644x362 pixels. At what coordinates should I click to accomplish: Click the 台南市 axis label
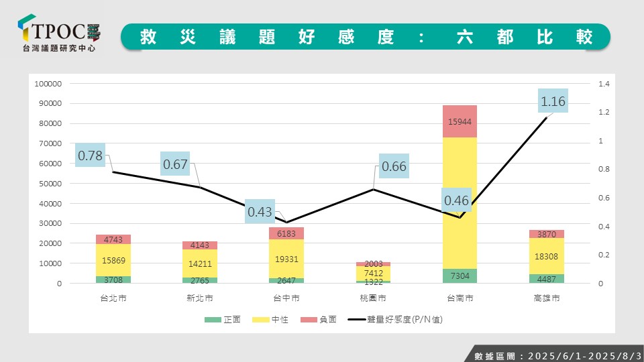click(460, 298)
